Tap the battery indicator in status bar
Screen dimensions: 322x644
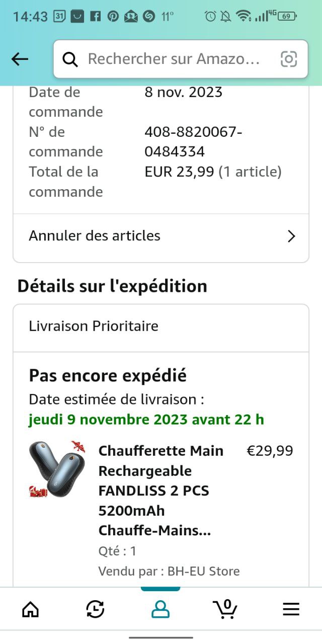(286, 16)
